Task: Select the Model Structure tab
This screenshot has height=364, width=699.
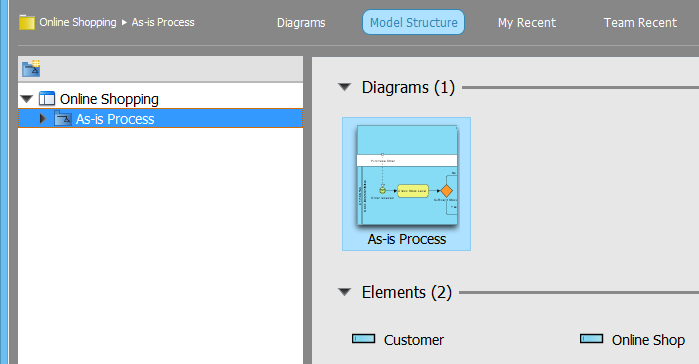Action: 413,22
